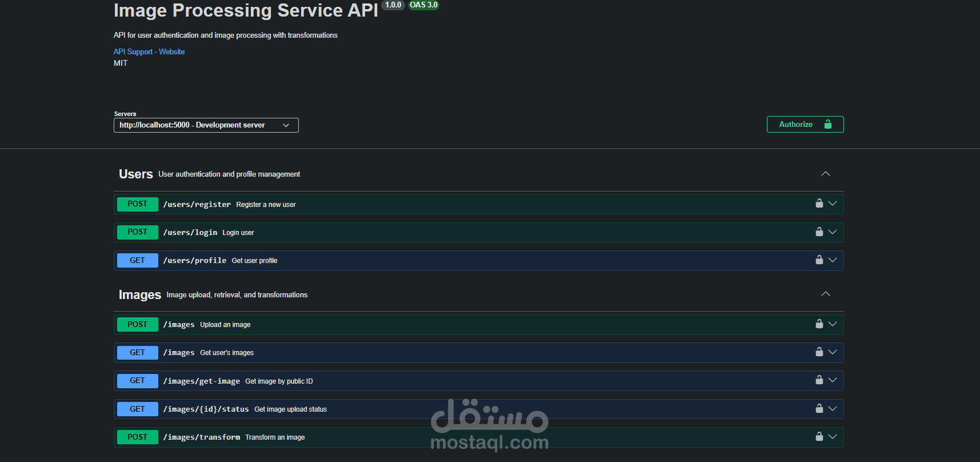Click the 'Transform an image' description
This screenshot has width=980, height=462.
pyautogui.click(x=275, y=437)
